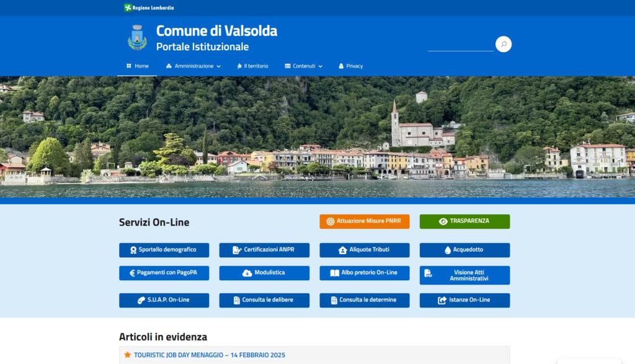
Task: Click the document-pen icon on Certificazioni ANPR
Action: [237, 251]
